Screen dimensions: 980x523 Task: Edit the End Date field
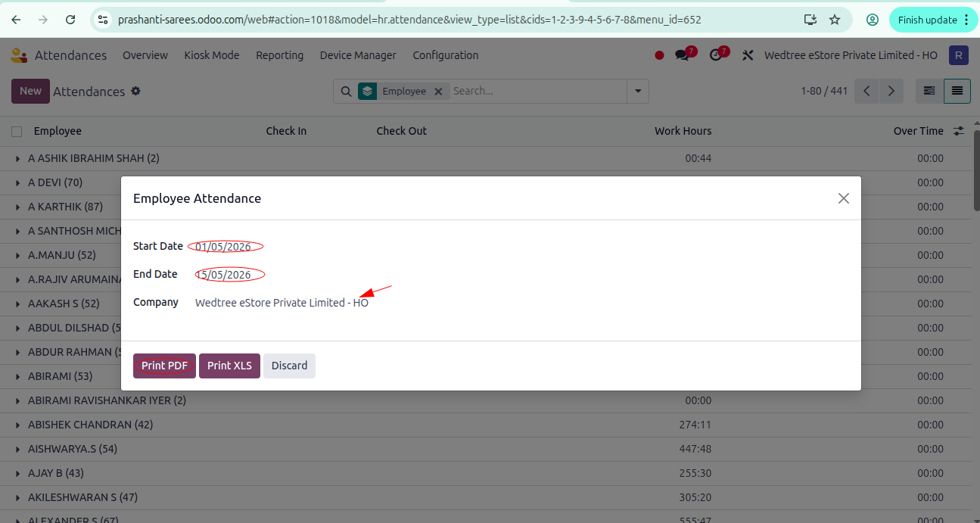tap(223, 275)
